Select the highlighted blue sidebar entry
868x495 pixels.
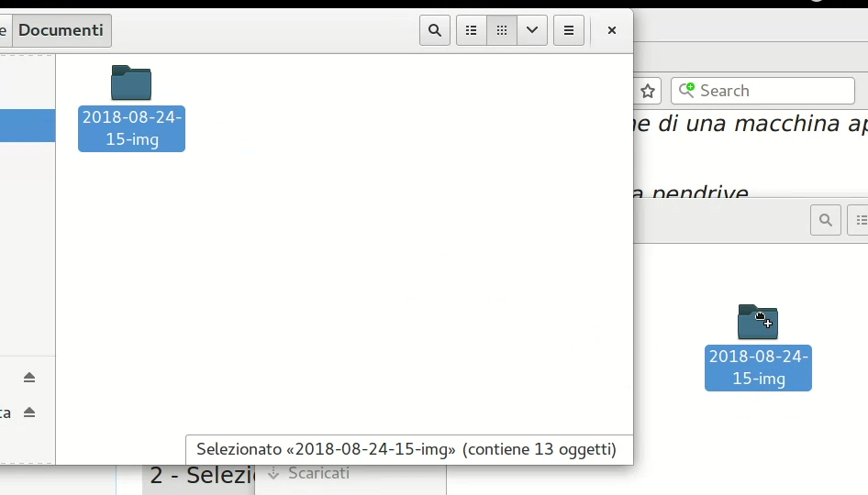(28, 126)
